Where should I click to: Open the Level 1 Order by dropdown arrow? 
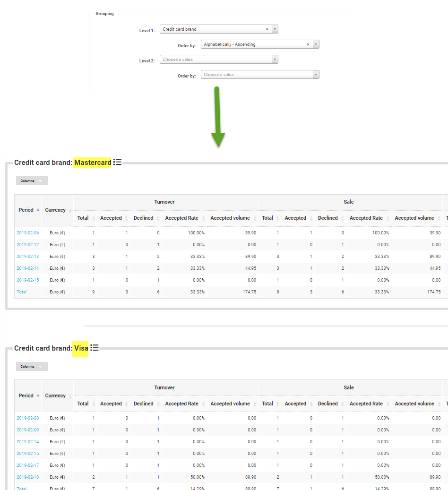click(x=316, y=44)
